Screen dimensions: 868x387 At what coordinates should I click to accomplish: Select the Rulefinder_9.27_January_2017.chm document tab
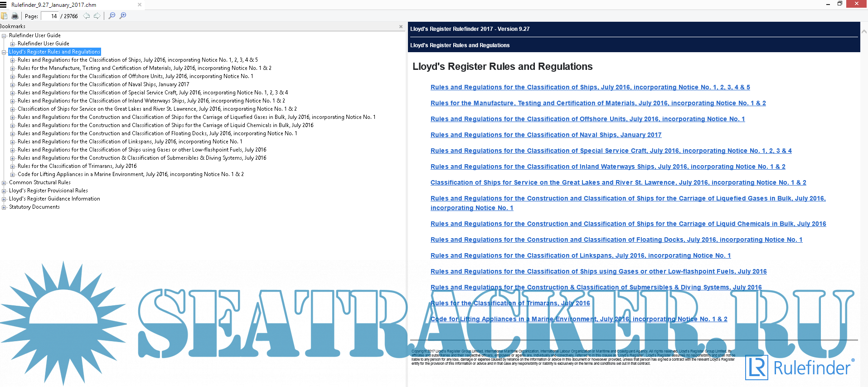(x=53, y=5)
